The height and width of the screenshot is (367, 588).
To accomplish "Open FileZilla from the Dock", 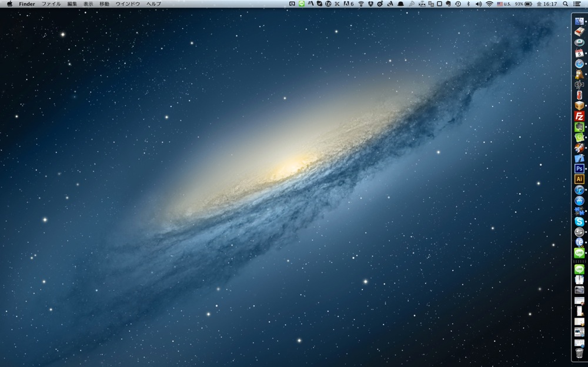I will 579,116.
